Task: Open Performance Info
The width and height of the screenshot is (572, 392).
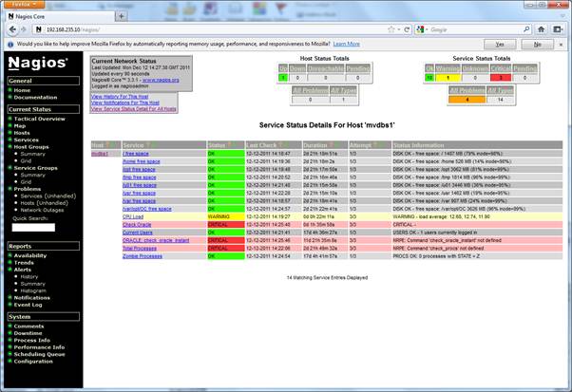Action: click(39, 347)
